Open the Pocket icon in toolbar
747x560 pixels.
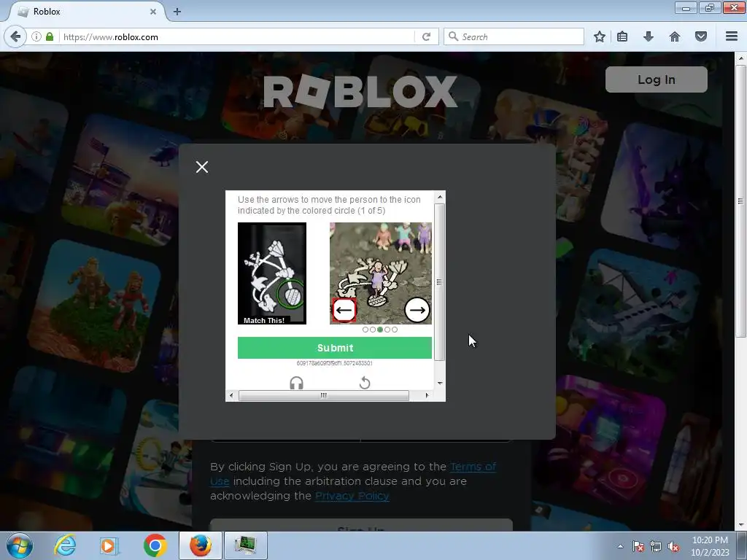click(x=701, y=36)
